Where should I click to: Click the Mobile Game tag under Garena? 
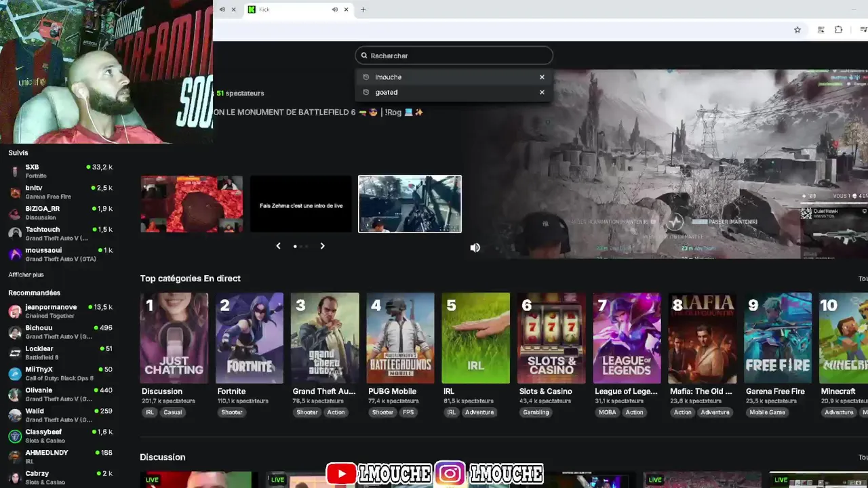point(767,412)
